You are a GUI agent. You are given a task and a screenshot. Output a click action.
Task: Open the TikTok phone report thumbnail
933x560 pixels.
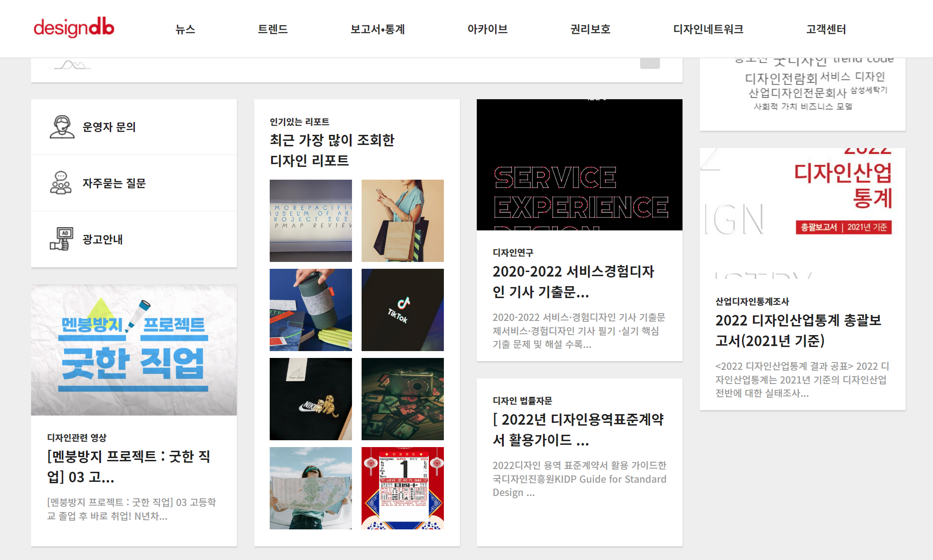402,310
